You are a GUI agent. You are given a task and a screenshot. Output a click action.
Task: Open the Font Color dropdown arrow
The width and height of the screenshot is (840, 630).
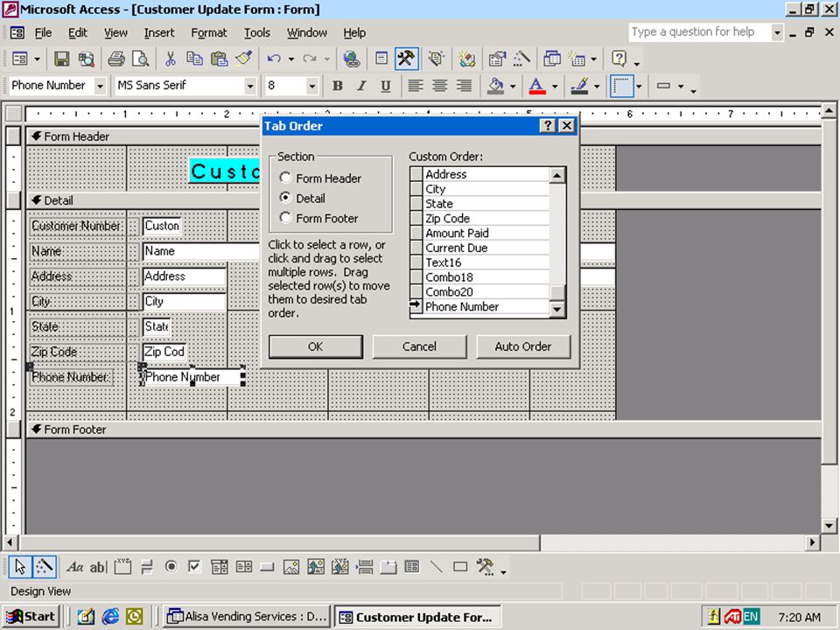point(555,86)
